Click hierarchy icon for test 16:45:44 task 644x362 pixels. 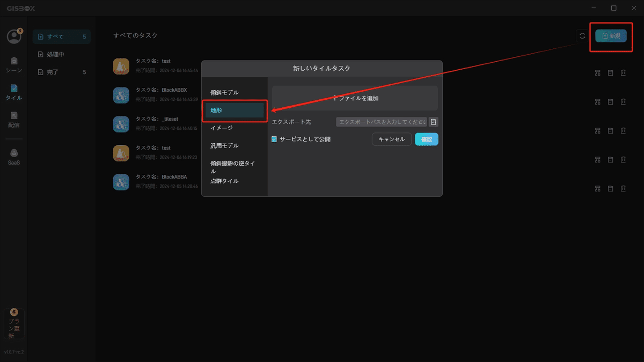point(597,73)
